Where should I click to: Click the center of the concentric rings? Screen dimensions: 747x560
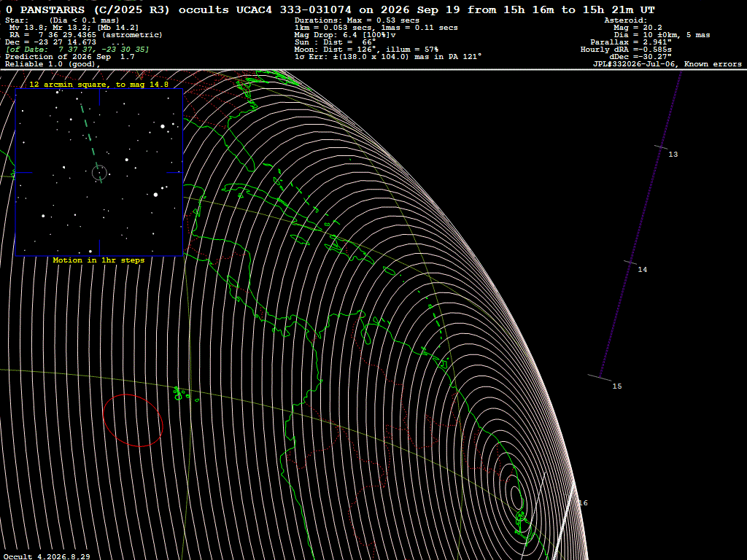pos(516,495)
